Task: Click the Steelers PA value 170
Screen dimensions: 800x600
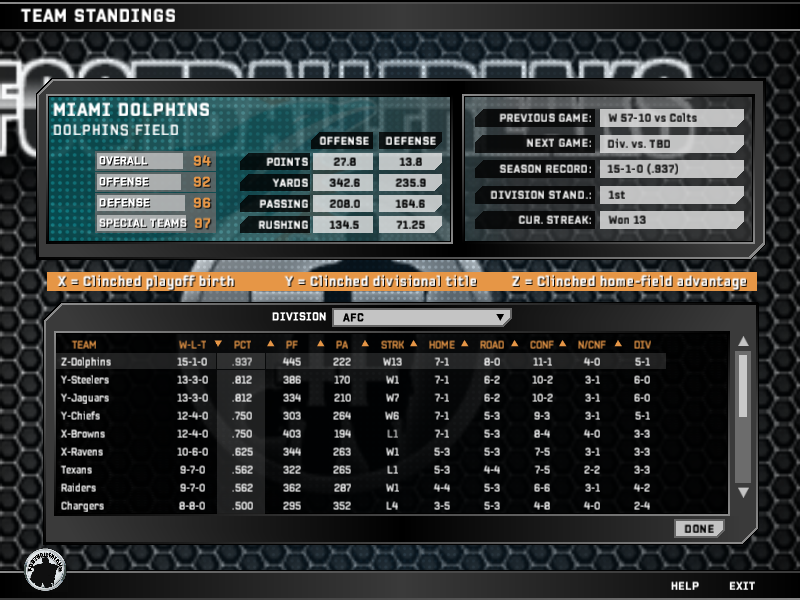Action: click(x=342, y=380)
